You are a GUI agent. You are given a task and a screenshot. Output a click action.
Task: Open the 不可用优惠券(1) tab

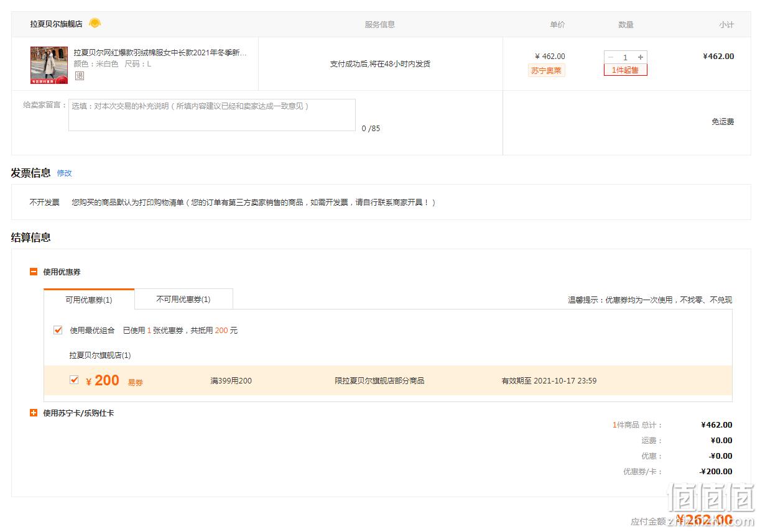point(183,299)
